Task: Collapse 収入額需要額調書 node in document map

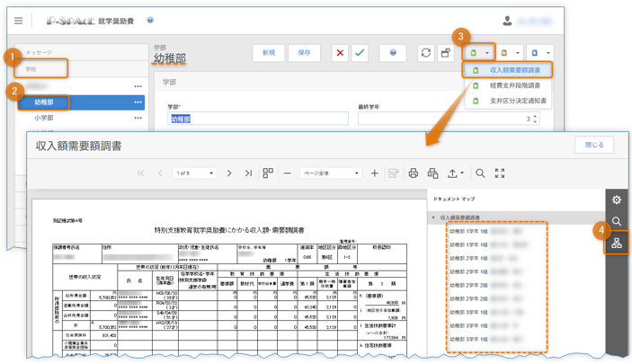Action: pyautogui.click(x=433, y=218)
